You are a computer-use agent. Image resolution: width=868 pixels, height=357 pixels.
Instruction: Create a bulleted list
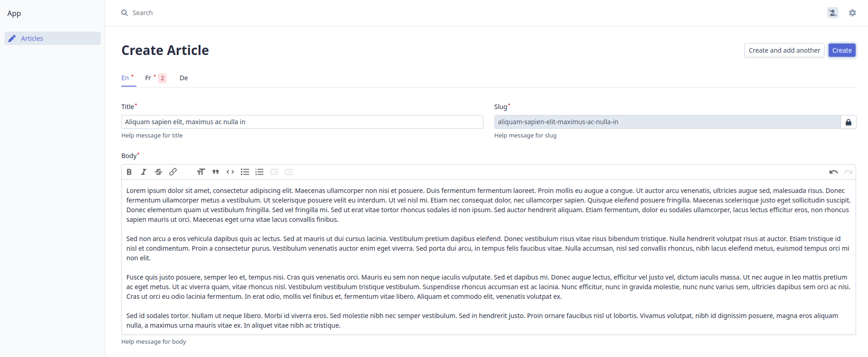pos(245,172)
